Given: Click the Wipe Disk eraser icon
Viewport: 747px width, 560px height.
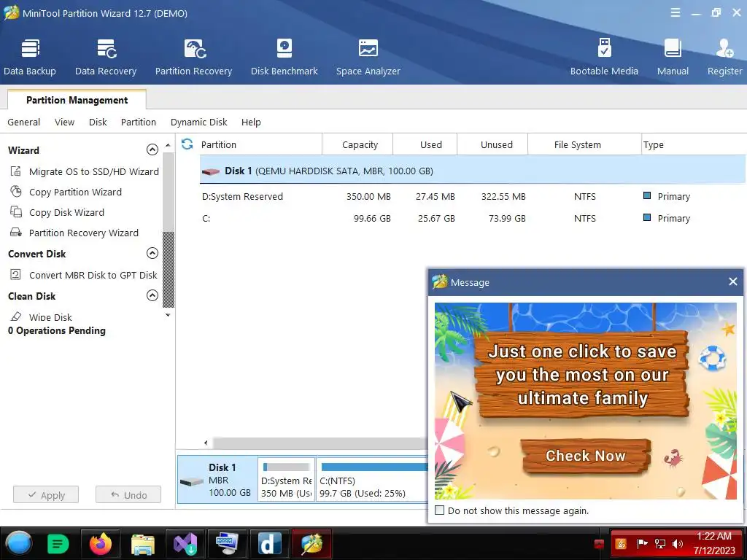Looking at the screenshot, I should [x=16, y=316].
